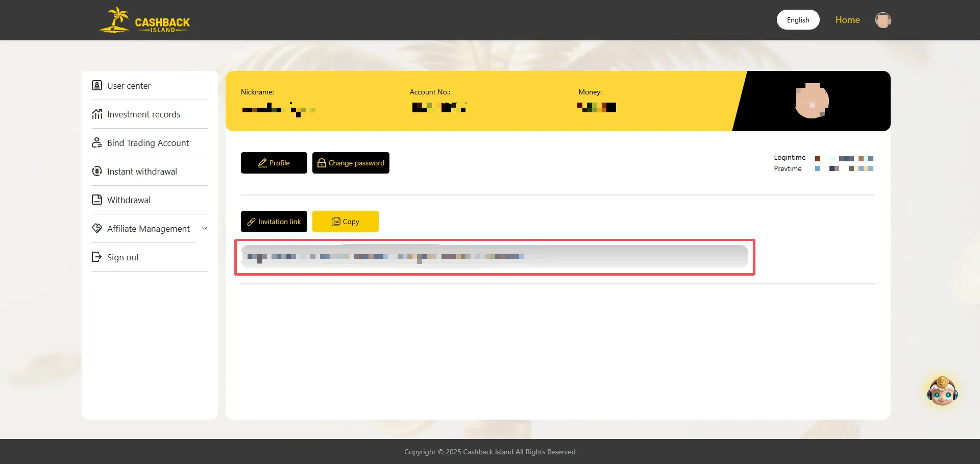
Task: Click the Instant withdrawal currency icon
Action: (97, 171)
